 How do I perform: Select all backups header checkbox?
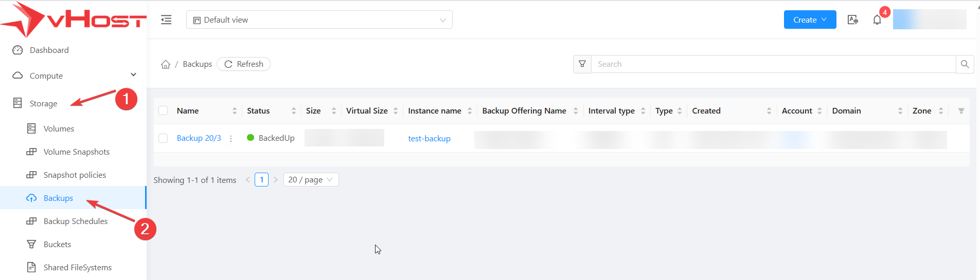163,111
